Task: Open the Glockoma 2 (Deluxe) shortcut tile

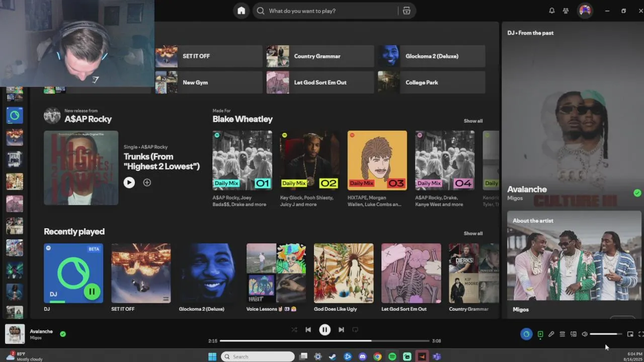Action: (x=432, y=56)
